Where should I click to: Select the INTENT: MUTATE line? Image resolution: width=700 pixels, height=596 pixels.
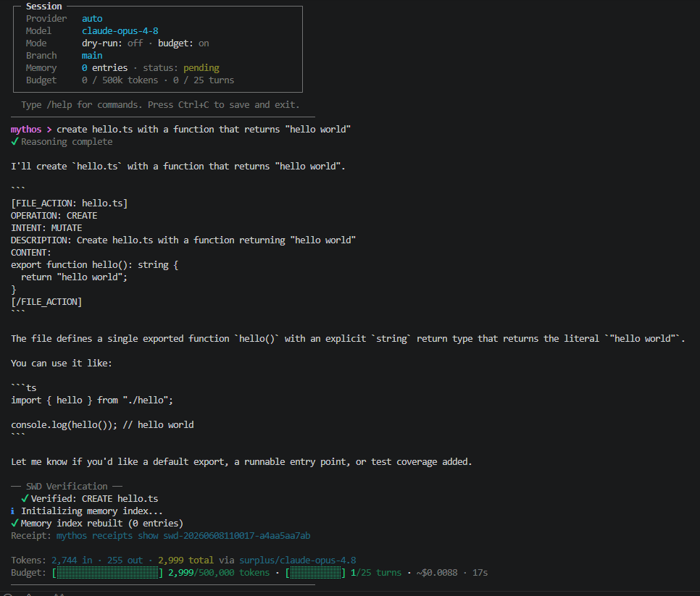[46, 228]
